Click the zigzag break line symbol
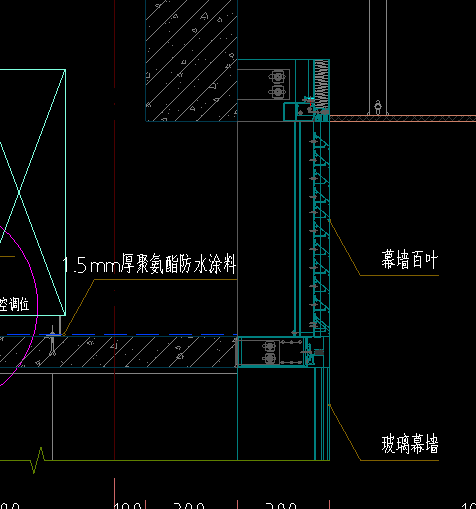 pyautogui.click(x=38, y=460)
